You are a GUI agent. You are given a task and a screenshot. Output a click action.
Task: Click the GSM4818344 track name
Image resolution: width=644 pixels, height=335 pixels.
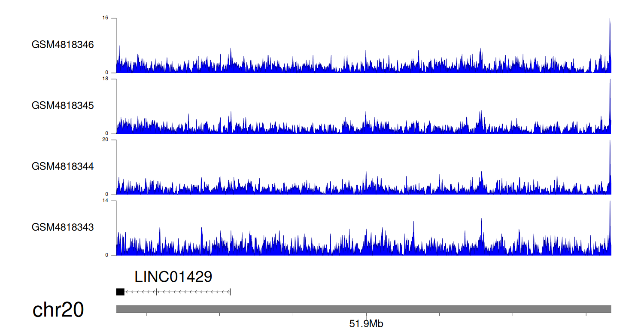[63, 166]
